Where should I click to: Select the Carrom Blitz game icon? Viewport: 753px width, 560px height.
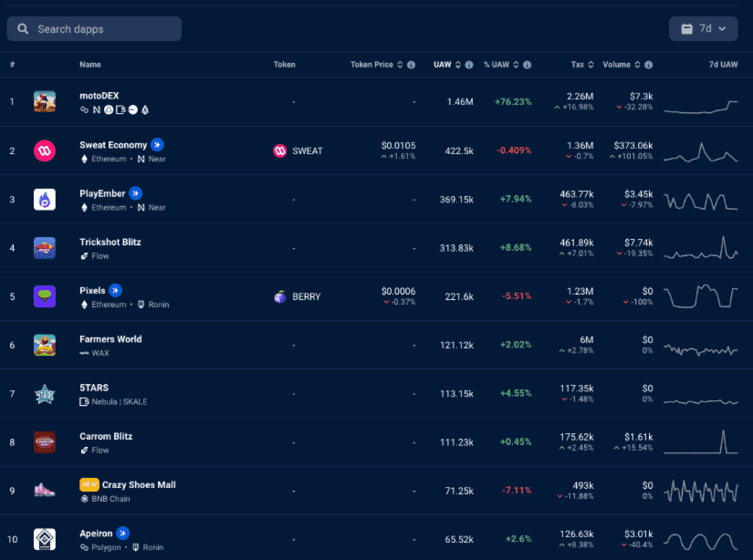[x=45, y=442]
